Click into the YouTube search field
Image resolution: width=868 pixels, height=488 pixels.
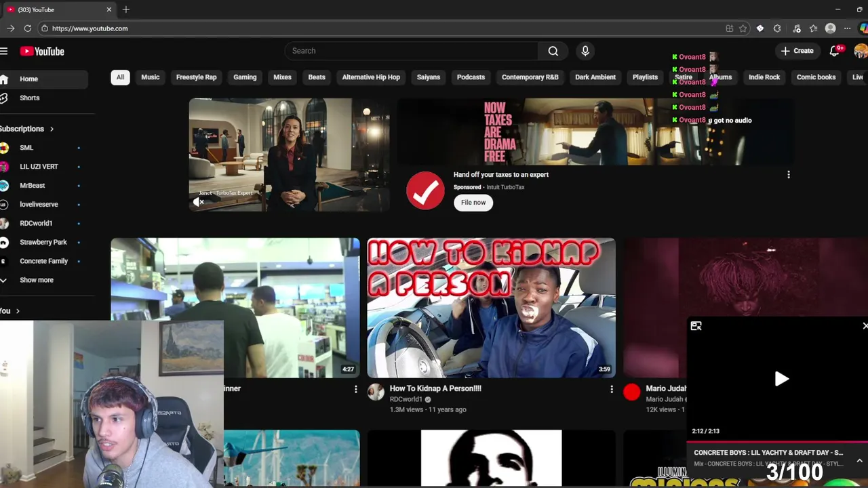[x=412, y=51]
